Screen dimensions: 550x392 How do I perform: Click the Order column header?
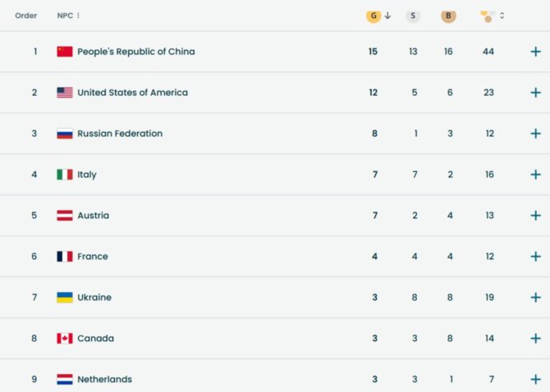(x=26, y=16)
